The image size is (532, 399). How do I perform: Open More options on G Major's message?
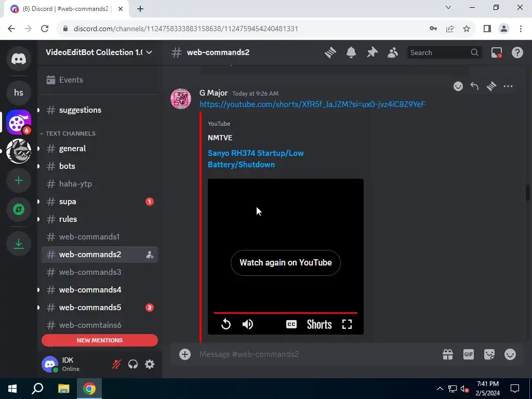coord(508,86)
